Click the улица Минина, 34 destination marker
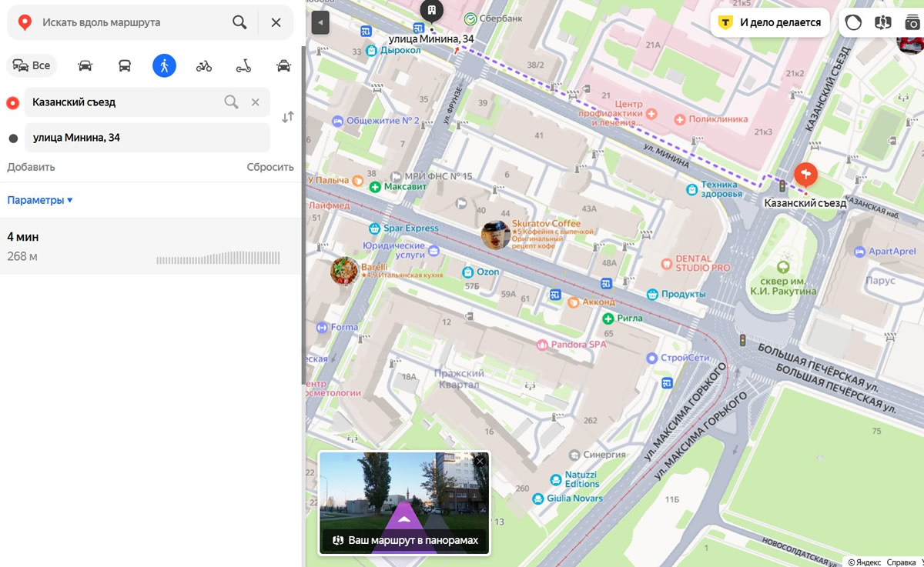This screenshot has width=924, height=567. (432, 11)
